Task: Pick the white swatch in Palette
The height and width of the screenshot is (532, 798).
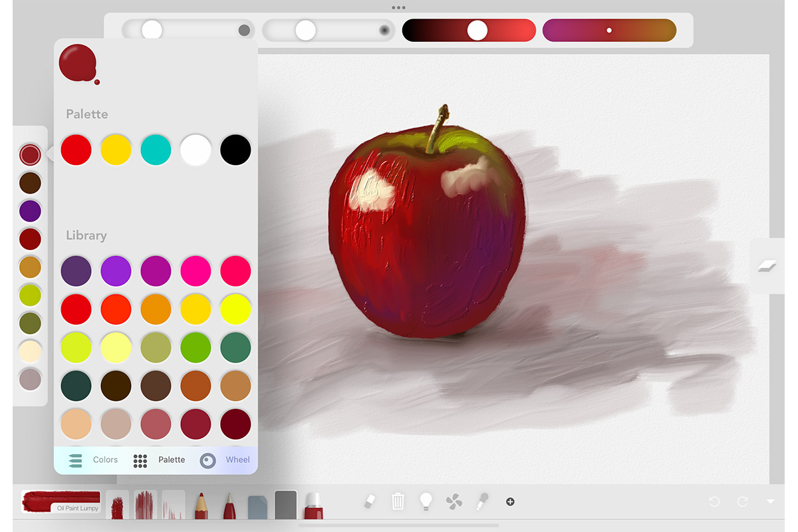Action: pyautogui.click(x=196, y=150)
